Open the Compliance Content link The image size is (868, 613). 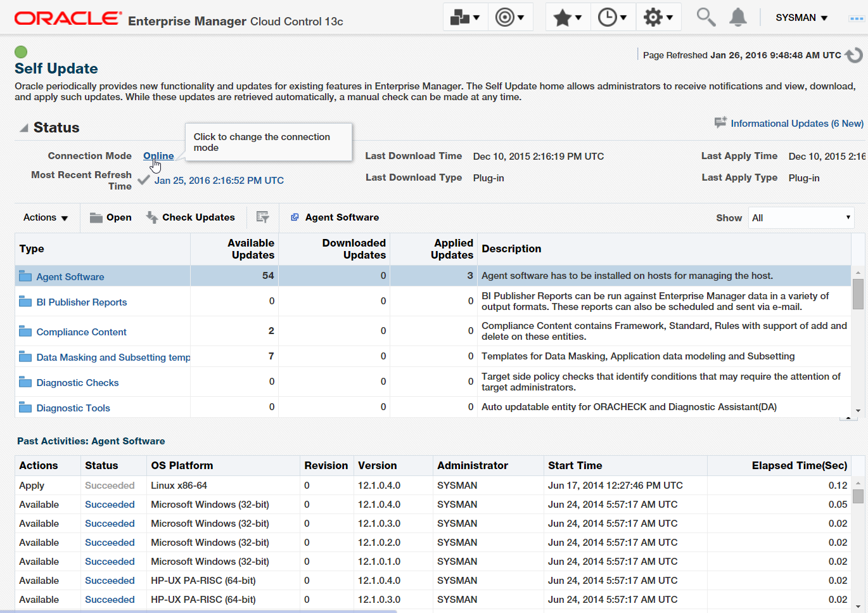point(82,332)
